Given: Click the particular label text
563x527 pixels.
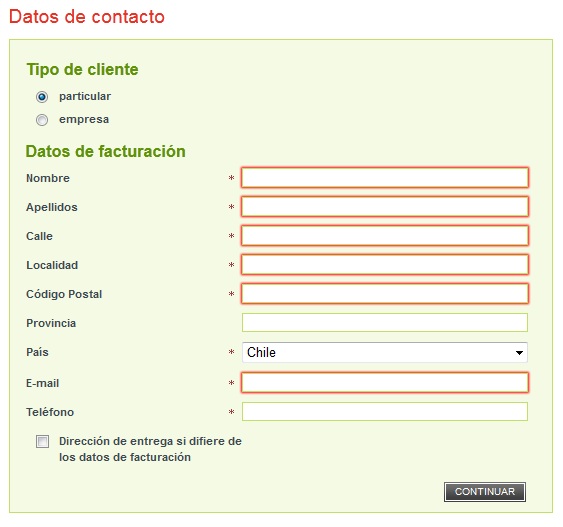Looking at the screenshot, I should tap(85, 97).
